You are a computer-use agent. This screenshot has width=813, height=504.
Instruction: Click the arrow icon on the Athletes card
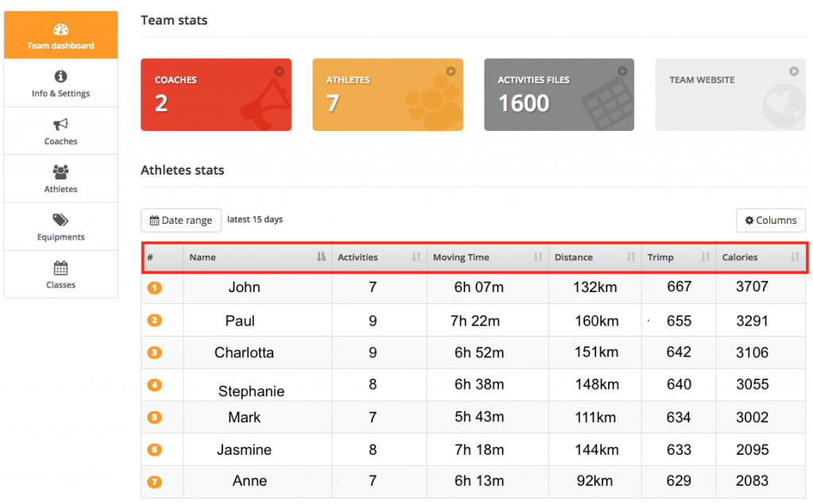pos(450,71)
